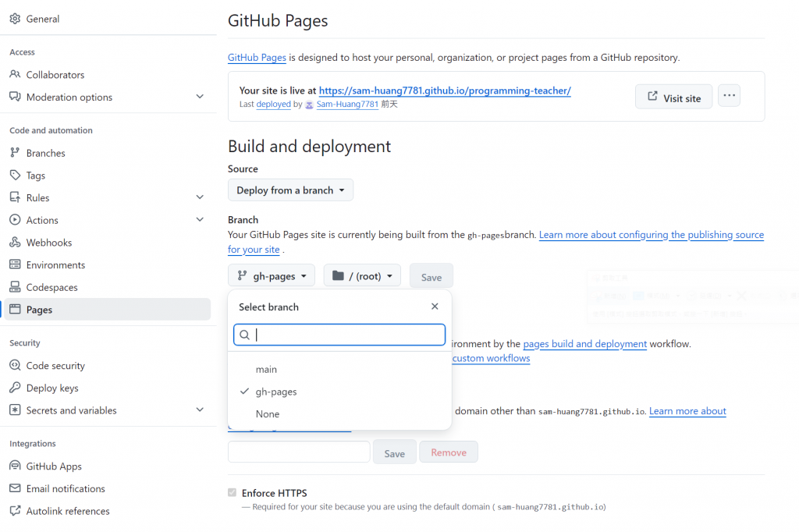799x532 pixels.
Task: Open the Pages settings item
Action: click(108, 310)
